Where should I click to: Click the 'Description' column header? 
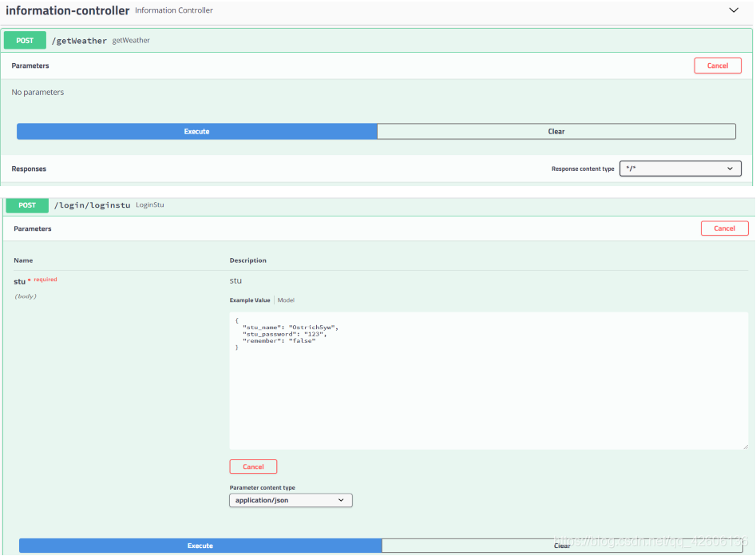247,260
